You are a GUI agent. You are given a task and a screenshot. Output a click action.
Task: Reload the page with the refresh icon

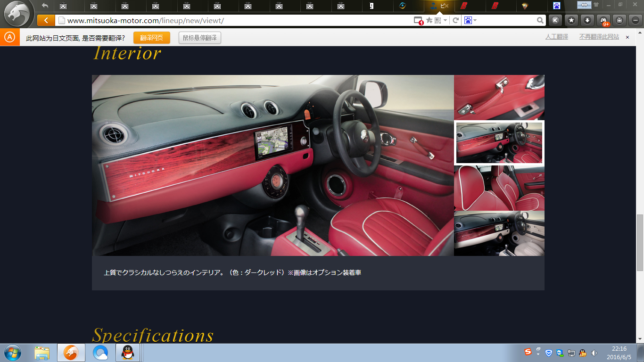point(455,20)
